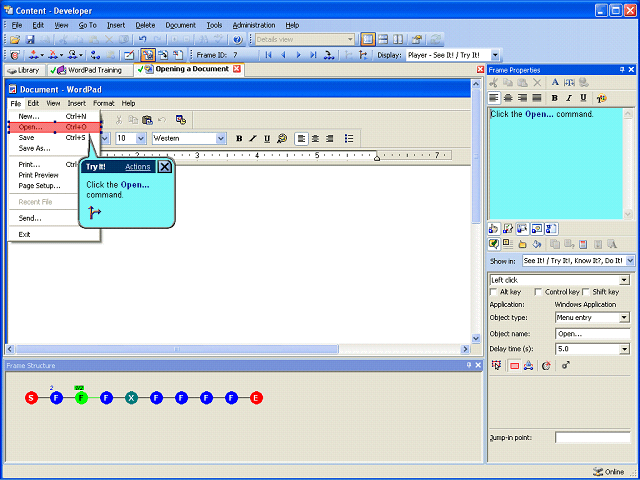Go to the previous frame
The width and height of the screenshot is (640, 480).
(283, 55)
